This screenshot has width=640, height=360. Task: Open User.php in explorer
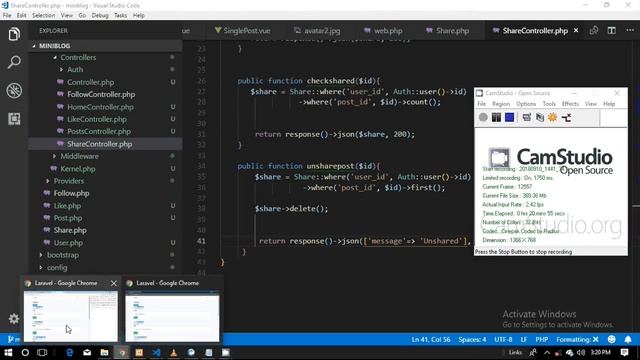[x=68, y=243]
